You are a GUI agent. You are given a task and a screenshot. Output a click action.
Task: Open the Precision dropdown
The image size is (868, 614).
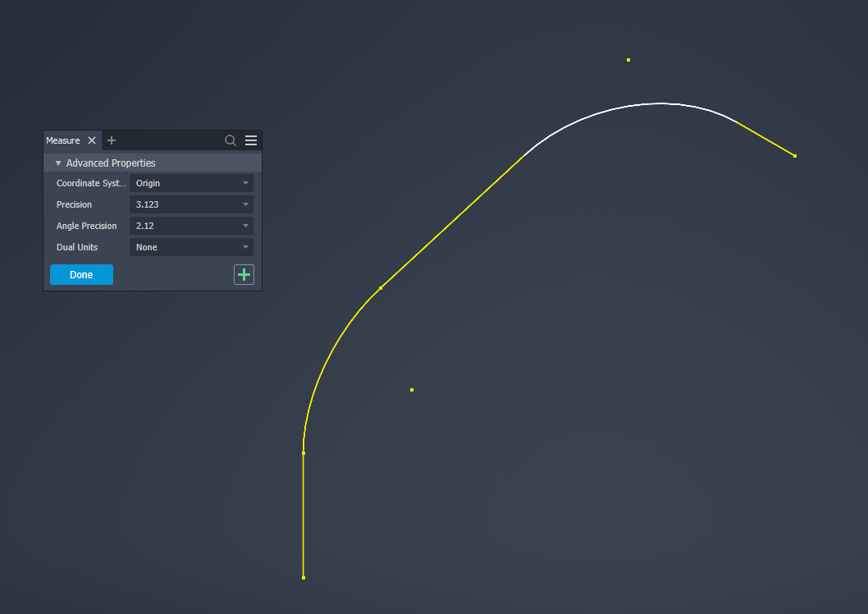pos(191,204)
